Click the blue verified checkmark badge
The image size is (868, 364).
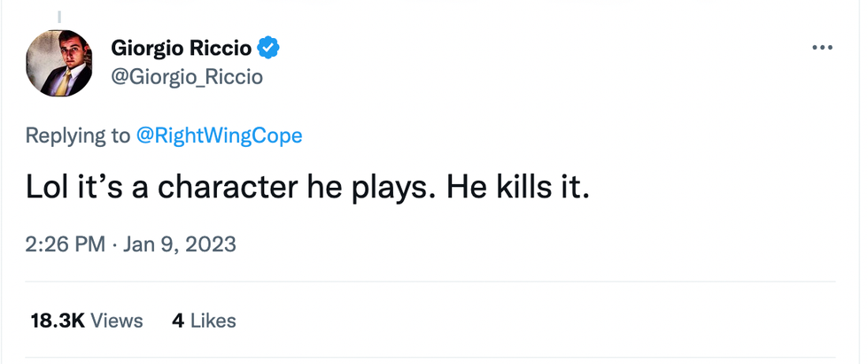coord(269,48)
